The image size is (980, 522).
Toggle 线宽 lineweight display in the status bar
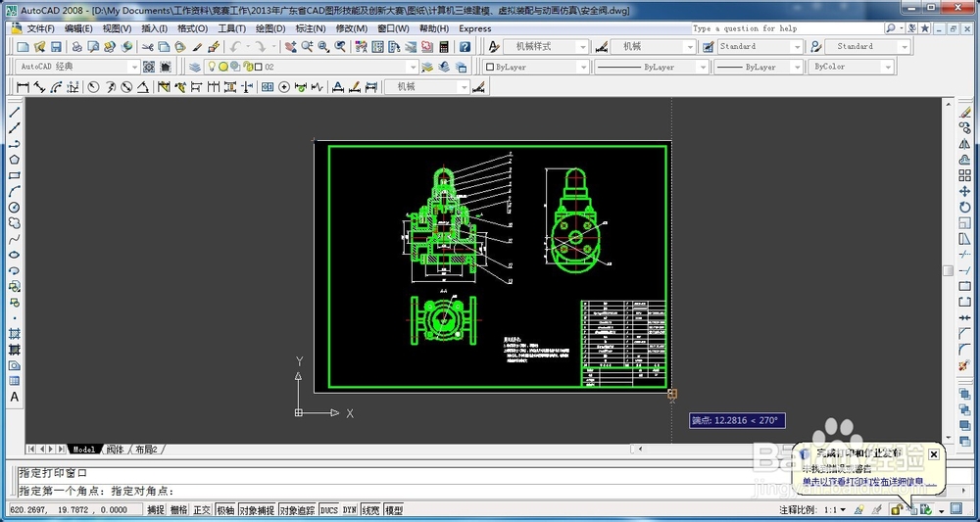(x=370, y=510)
